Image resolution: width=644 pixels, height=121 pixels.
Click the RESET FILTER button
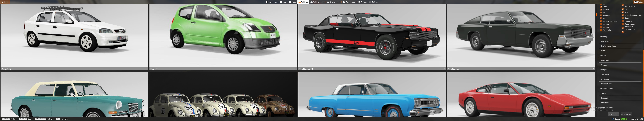613,114
